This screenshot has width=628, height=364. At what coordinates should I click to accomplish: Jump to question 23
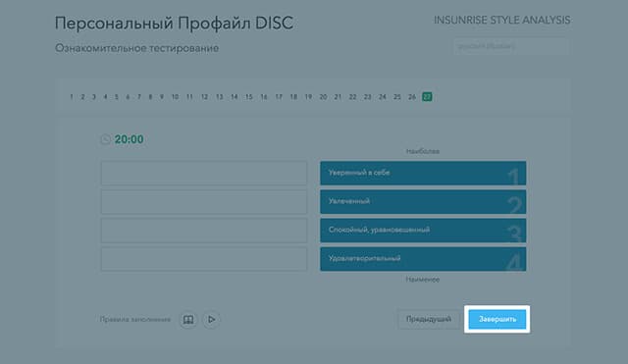pos(368,97)
